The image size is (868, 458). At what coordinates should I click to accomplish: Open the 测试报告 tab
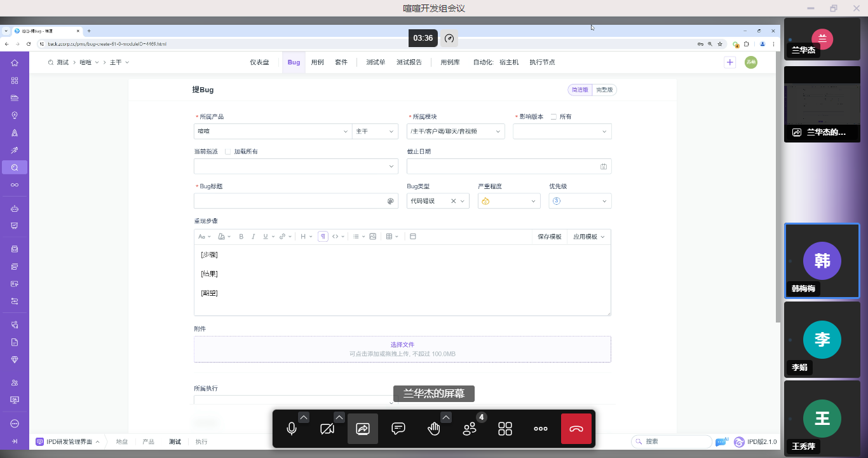point(409,62)
